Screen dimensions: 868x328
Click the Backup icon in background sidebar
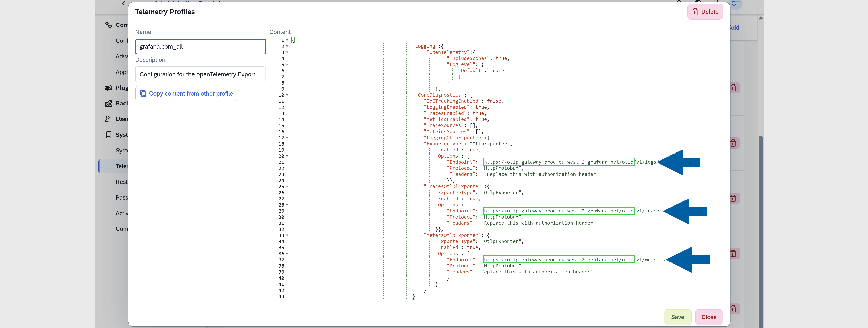(108, 104)
